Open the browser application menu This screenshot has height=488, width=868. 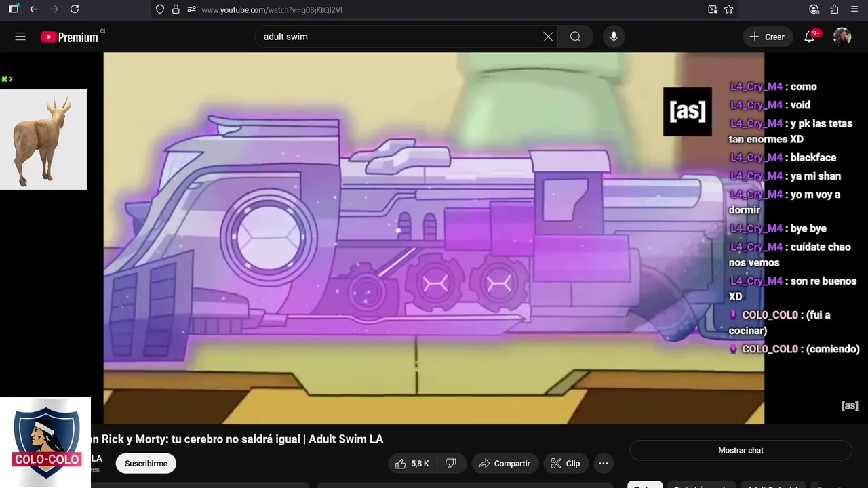click(x=854, y=9)
